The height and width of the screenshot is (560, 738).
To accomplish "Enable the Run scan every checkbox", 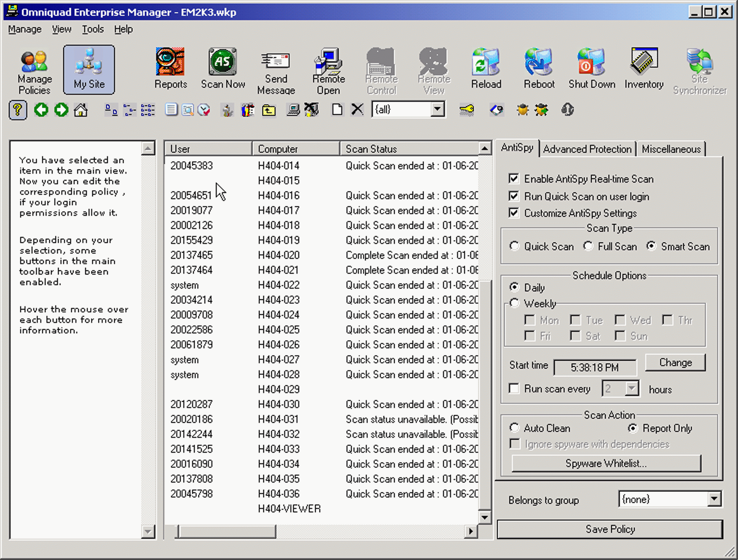I will coord(514,388).
